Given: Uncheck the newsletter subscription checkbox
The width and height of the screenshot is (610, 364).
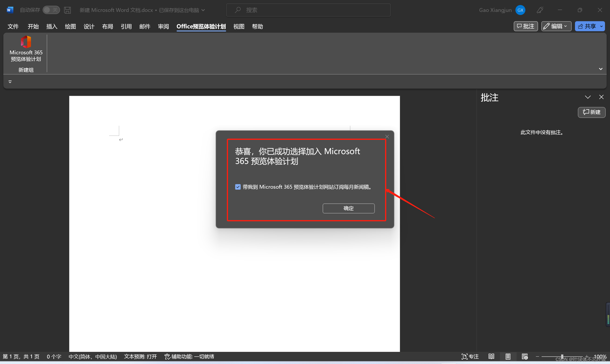Looking at the screenshot, I should (x=238, y=187).
